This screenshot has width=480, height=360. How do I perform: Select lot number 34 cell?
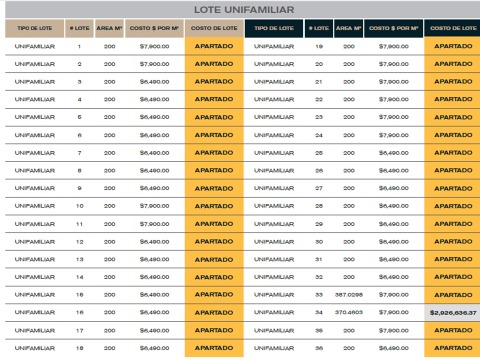coord(319,313)
